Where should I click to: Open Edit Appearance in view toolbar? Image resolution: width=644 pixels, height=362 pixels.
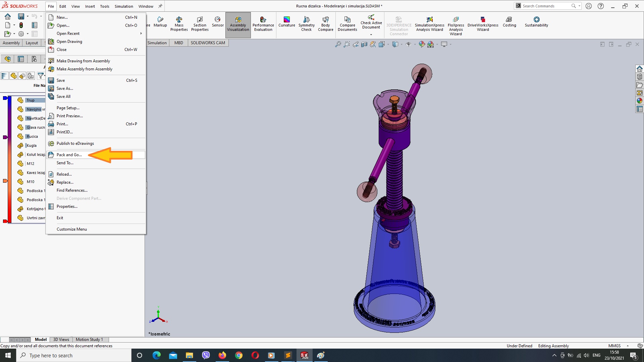(422, 44)
